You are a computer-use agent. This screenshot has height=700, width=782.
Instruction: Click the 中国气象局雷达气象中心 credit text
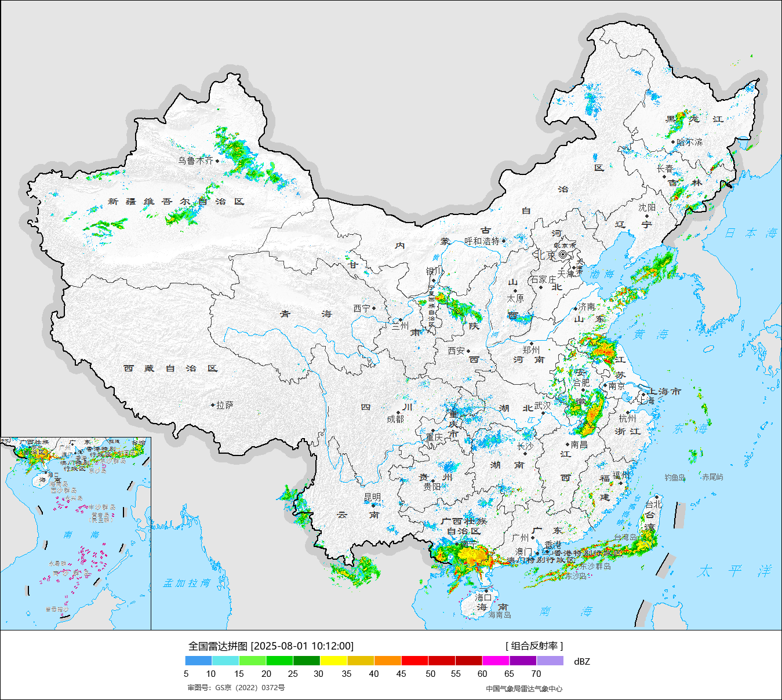click(524, 688)
